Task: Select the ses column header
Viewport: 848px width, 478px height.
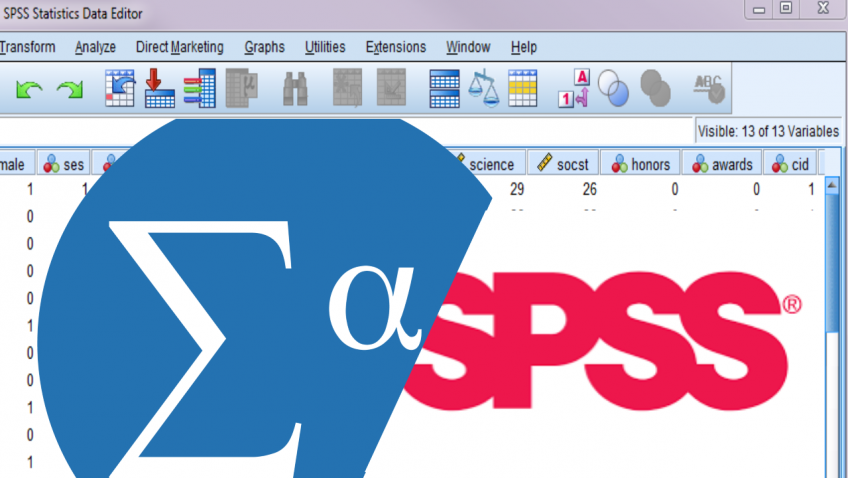Action: click(x=64, y=164)
